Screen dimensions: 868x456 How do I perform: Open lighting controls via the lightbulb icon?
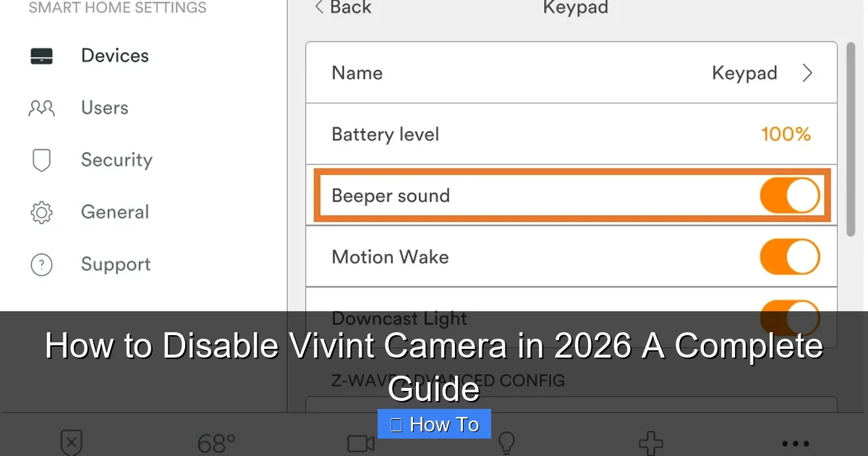click(x=506, y=442)
